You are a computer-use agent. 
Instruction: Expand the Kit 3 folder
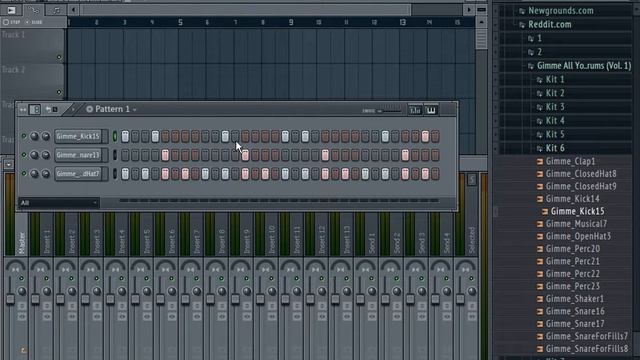pos(555,107)
